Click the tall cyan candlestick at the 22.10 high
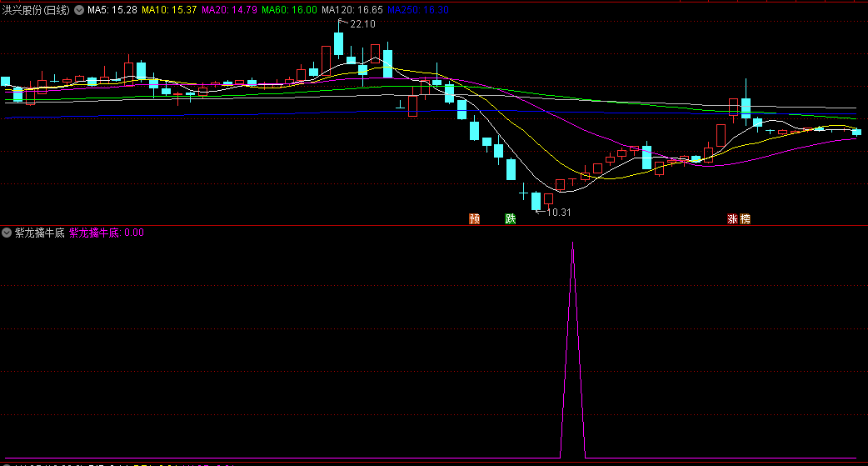Image resolution: width=868 pixels, height=466 pixels. [x=338, y=43]
